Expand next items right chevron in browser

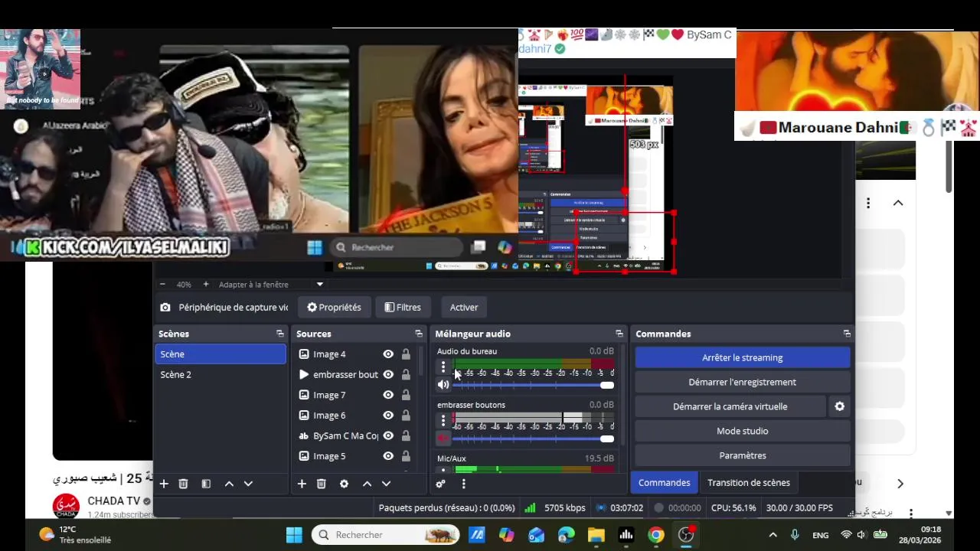[x=900, y=484]
